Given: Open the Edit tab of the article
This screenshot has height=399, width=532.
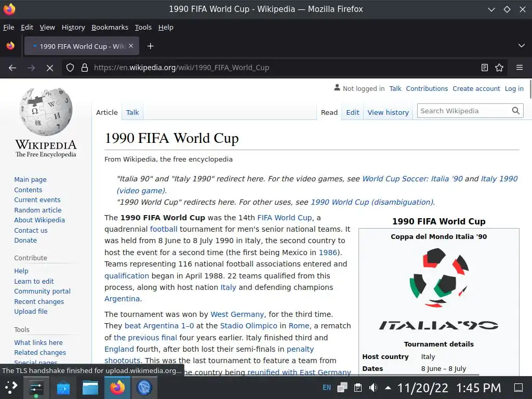Looking at the screenshot, I should (x=353, y=112).
